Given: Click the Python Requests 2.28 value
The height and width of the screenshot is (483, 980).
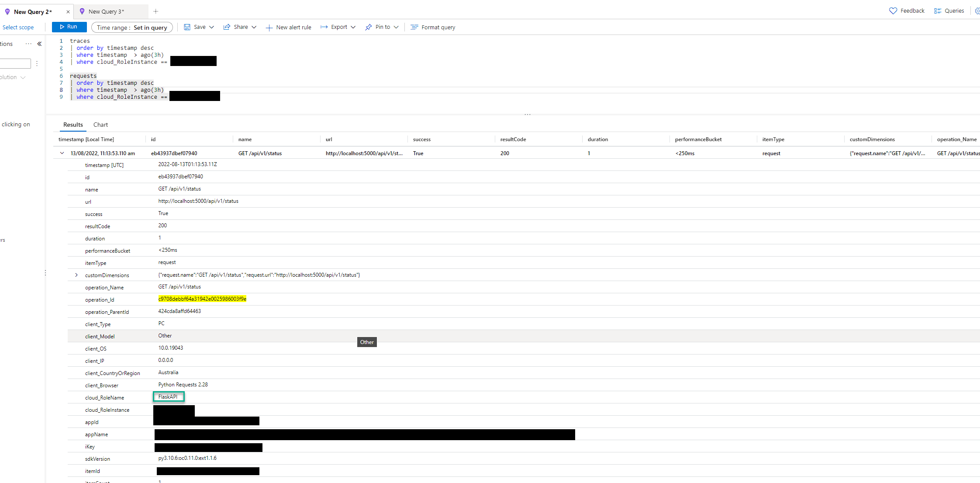Looking at the screenshot, I should pos(183,385).
